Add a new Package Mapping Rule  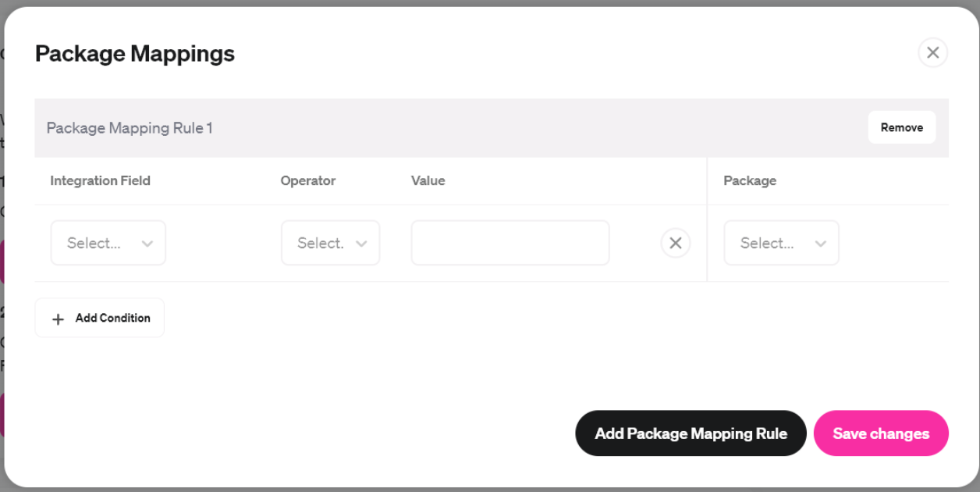[691, 433]
